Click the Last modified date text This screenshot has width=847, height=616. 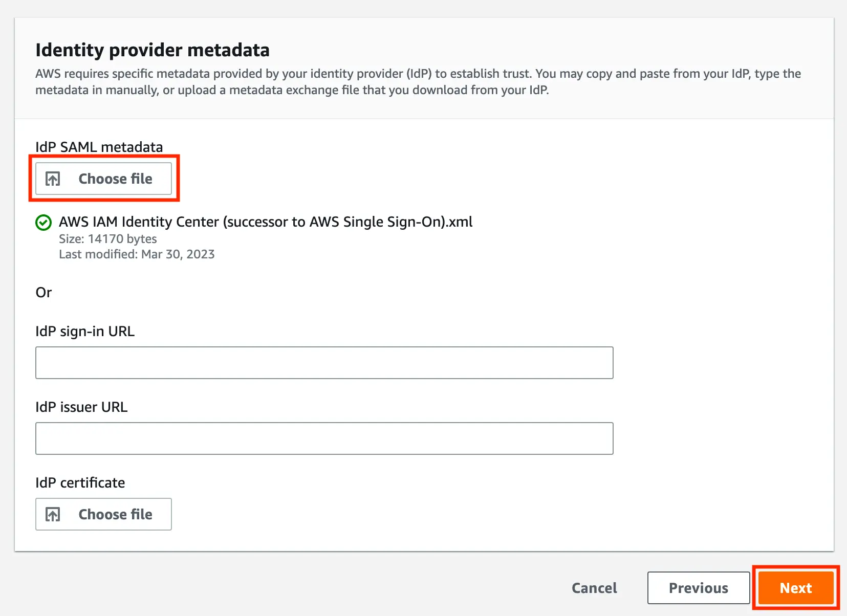137,254
